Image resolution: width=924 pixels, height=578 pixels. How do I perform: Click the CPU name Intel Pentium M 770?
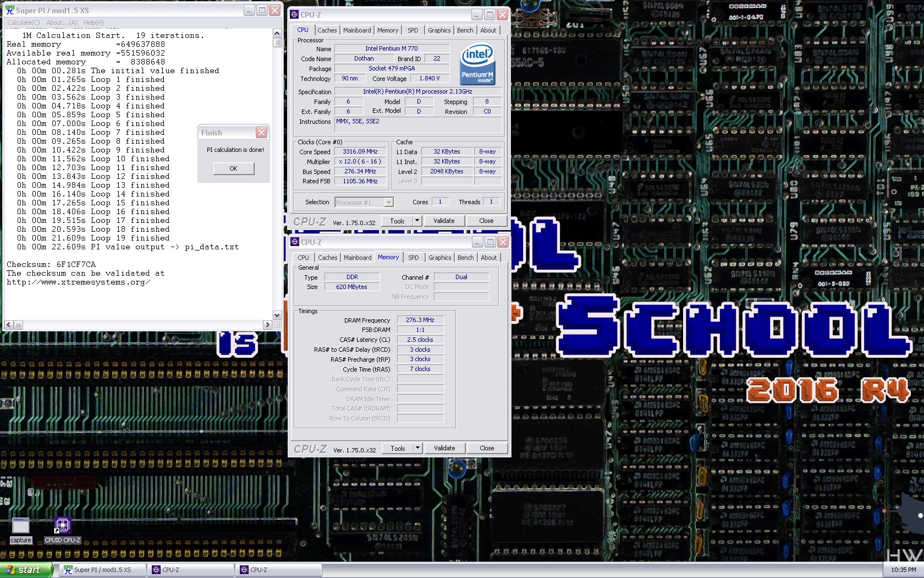pyautogui.click(x=392, y=49)
